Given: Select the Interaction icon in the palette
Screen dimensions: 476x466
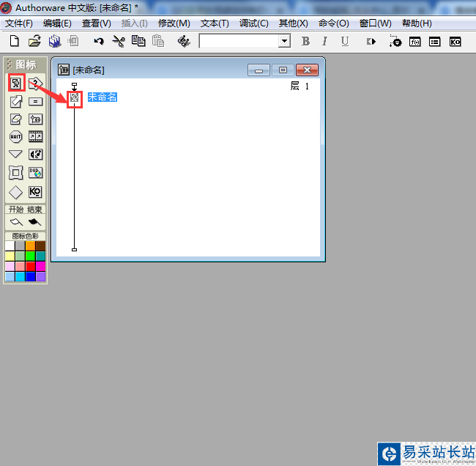Looking at the screenshot, I should pos(36,84).
